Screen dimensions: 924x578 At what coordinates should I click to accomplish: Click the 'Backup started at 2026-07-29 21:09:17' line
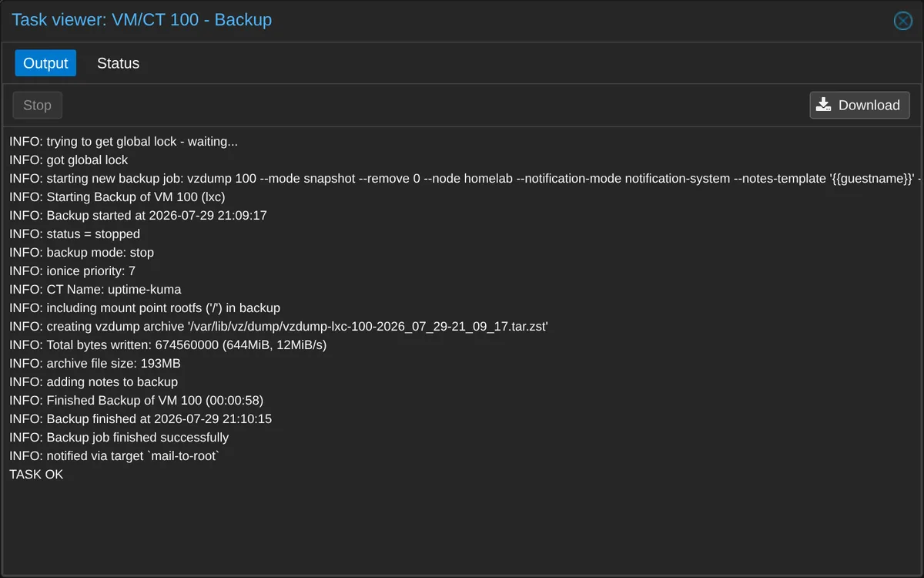138,216
